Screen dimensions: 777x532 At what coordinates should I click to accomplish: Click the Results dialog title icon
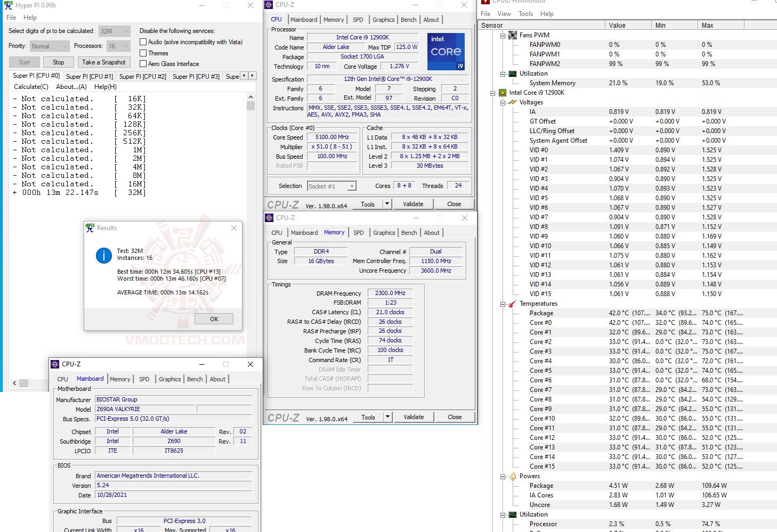point(90,227)
